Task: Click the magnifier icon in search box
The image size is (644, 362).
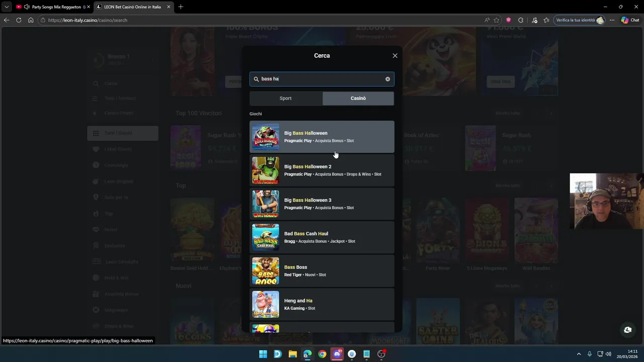Action: click(x=256, y=79)
